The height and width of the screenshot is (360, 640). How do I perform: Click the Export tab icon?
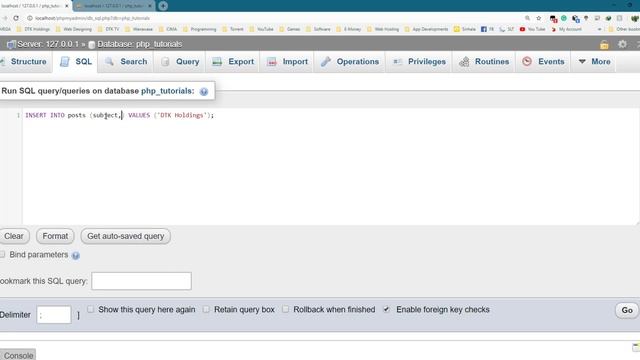point(217,62)
